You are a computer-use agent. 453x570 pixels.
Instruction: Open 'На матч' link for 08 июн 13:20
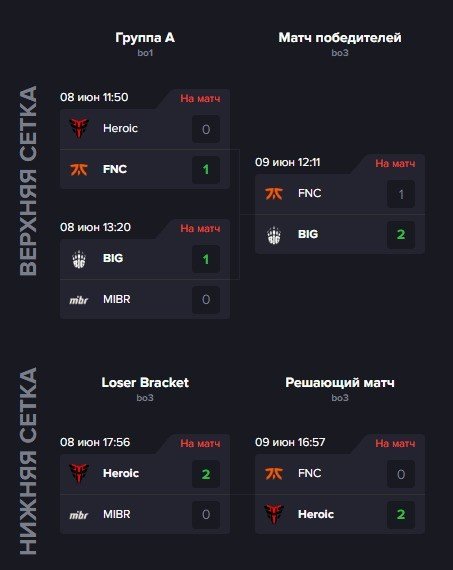(200, 228)
